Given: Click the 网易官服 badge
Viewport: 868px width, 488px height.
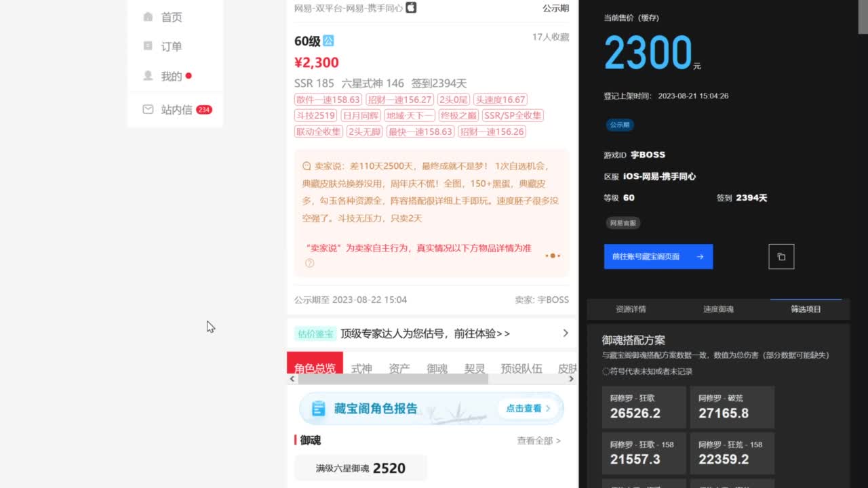Looking at the screenshot, I should [623, 223].
